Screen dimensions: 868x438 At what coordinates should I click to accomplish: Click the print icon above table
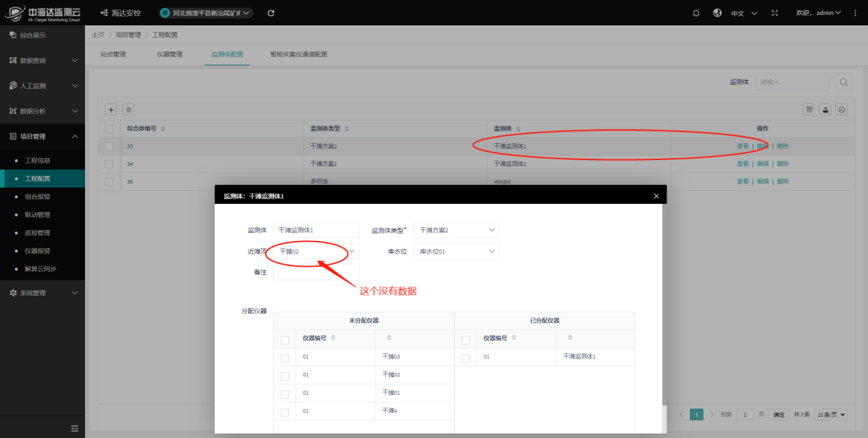tap(841, 109)
